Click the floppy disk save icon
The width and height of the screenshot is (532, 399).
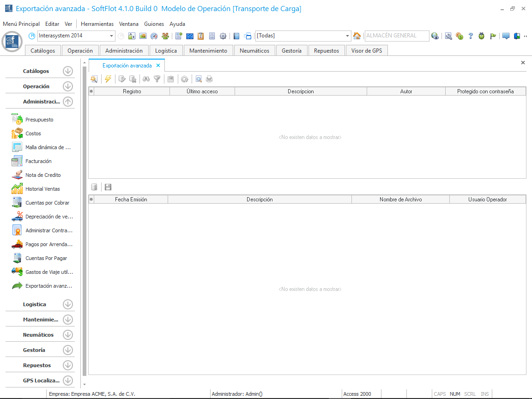[x=108, y=187]
